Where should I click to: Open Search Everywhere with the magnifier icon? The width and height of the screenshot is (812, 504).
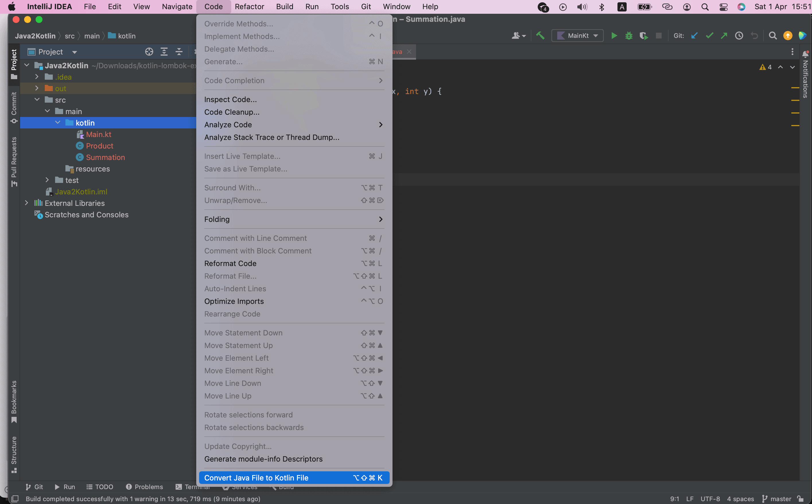(773, 35)
